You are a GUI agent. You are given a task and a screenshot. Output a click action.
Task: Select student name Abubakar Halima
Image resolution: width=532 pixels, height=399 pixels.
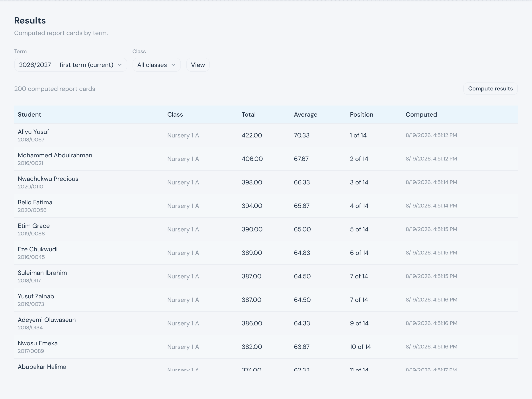42,367
